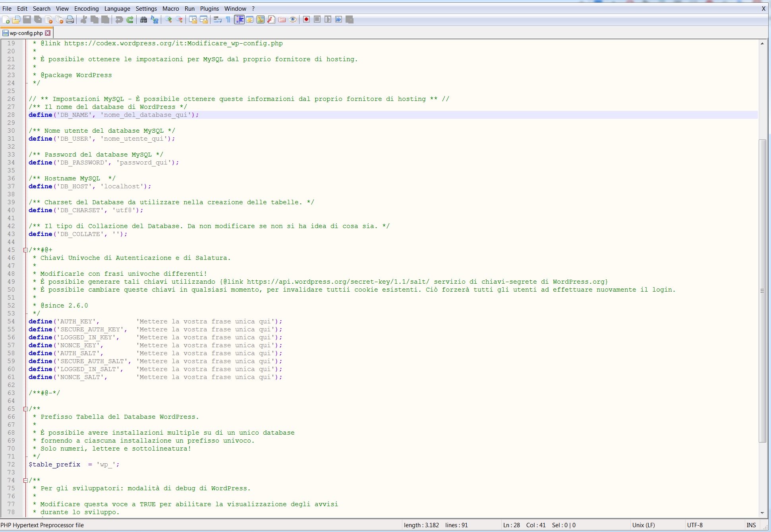Run macro multiple times icon
This screenshot has height=532, width=771.
(338, 19)
